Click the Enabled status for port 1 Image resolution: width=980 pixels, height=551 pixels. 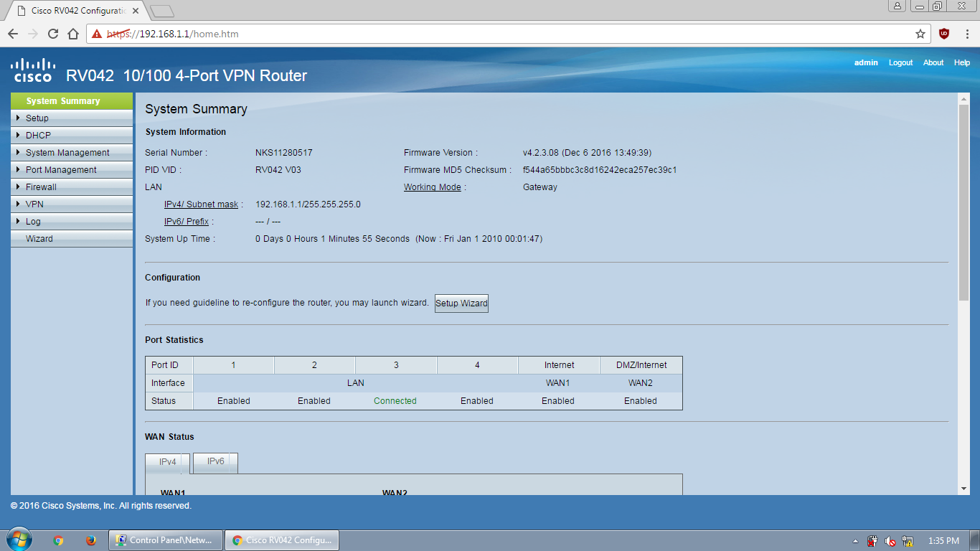tap(234, 401)
